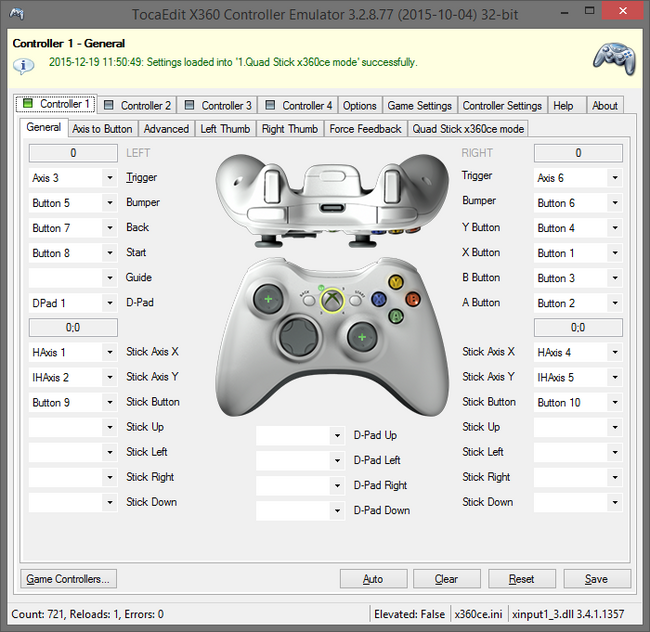Open the Options tab
The height and width of the screenshot is (632, 650).
click(359, 105)
